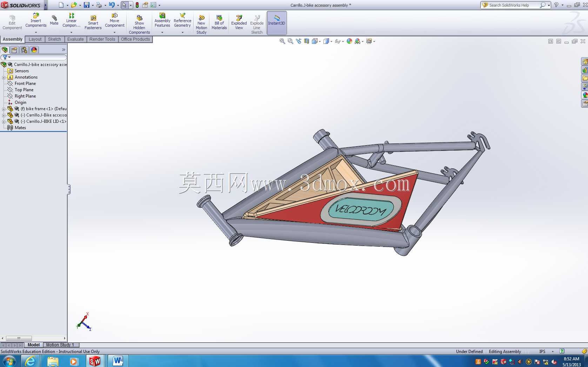Open the Apply Scene dropdown arrow
The width and height of the screenshot is (588, 367).
coord(363,41)
